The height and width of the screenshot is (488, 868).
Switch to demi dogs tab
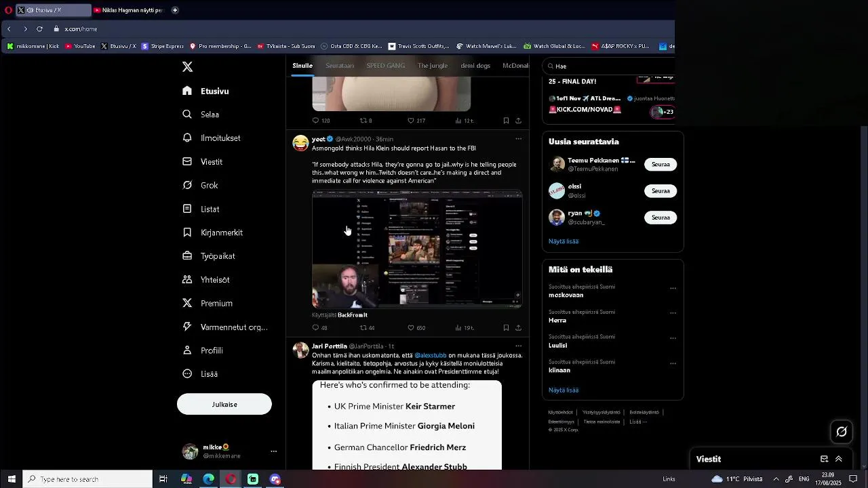(x=475, y=66)
